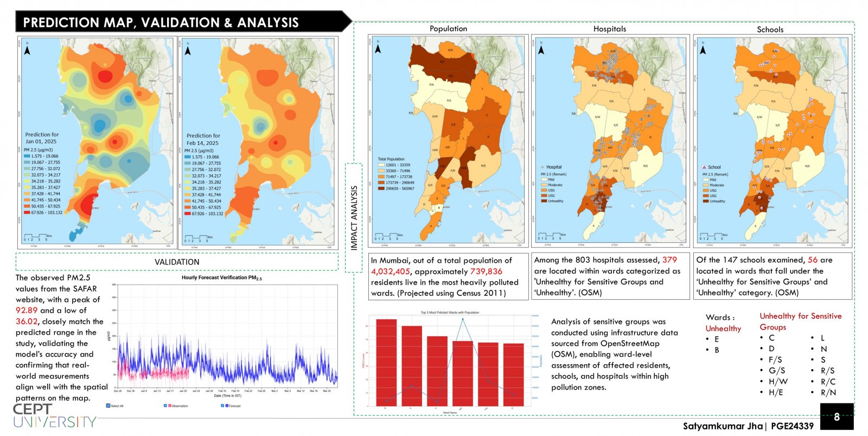This screenshot has width=868, height=436.
Task: Click the red 56 schools figure
Action: tap(813, 260)
